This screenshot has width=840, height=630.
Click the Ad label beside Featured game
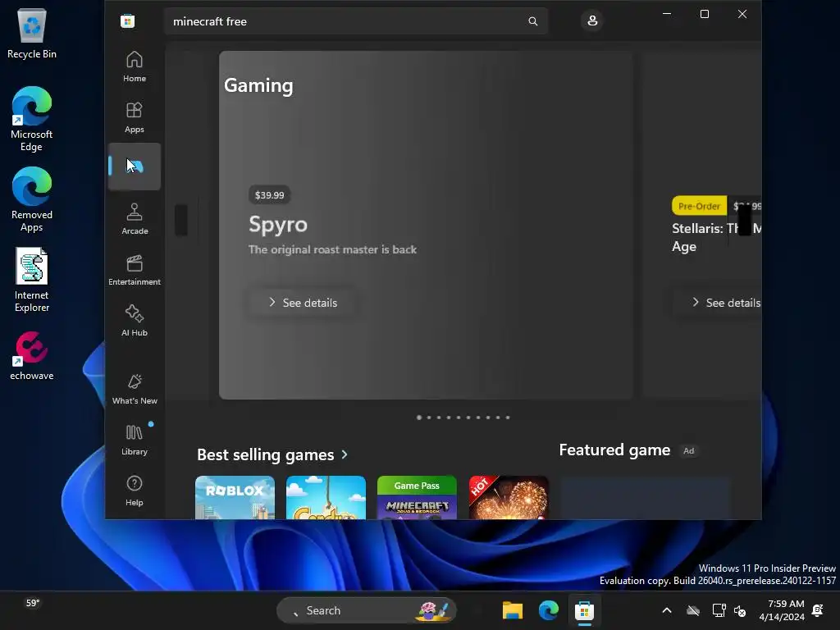tap(688, 451)
